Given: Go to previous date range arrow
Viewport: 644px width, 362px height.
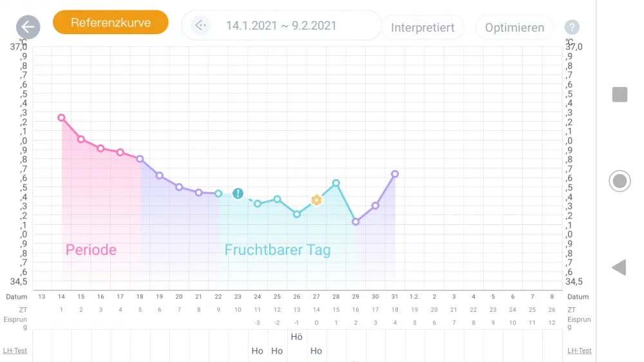Looking at the screenshot, I should (200, 26).
